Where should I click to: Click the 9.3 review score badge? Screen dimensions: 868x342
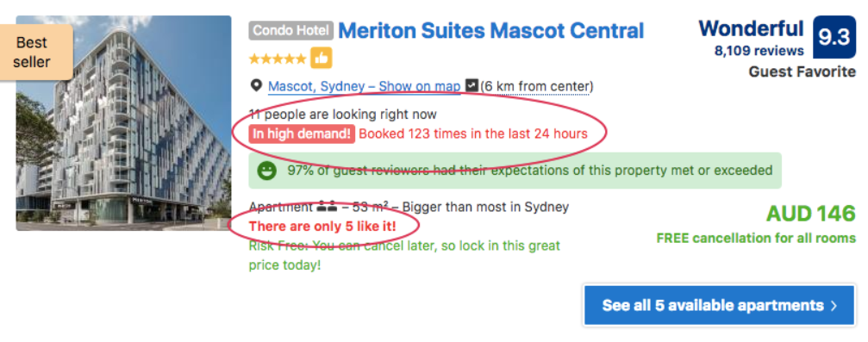834,37
